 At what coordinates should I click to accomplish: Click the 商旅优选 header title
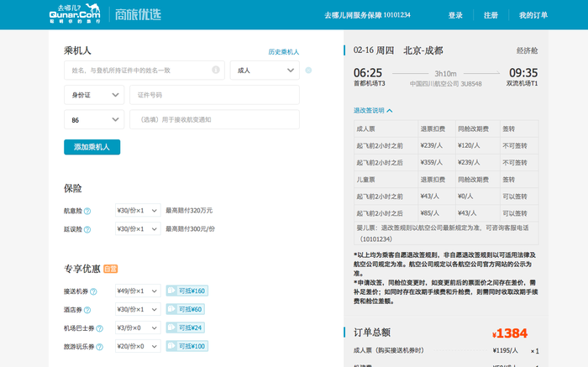tap(138, 14)
